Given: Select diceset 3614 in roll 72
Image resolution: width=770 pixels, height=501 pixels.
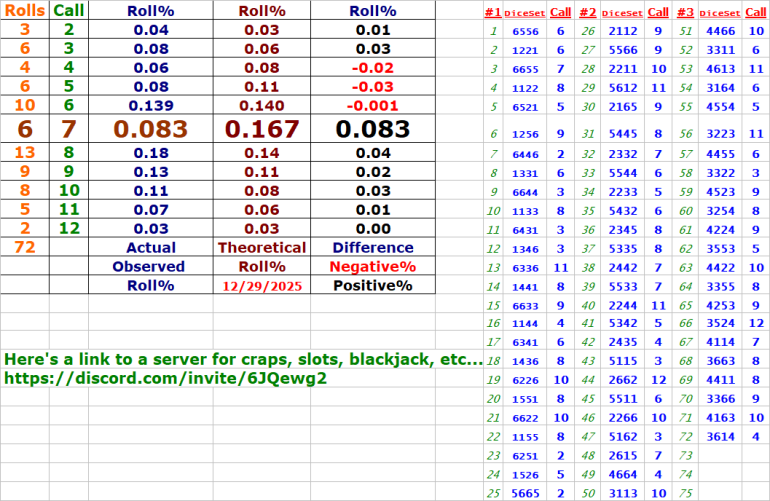Looking at the screenshot, I should point(721,436).
